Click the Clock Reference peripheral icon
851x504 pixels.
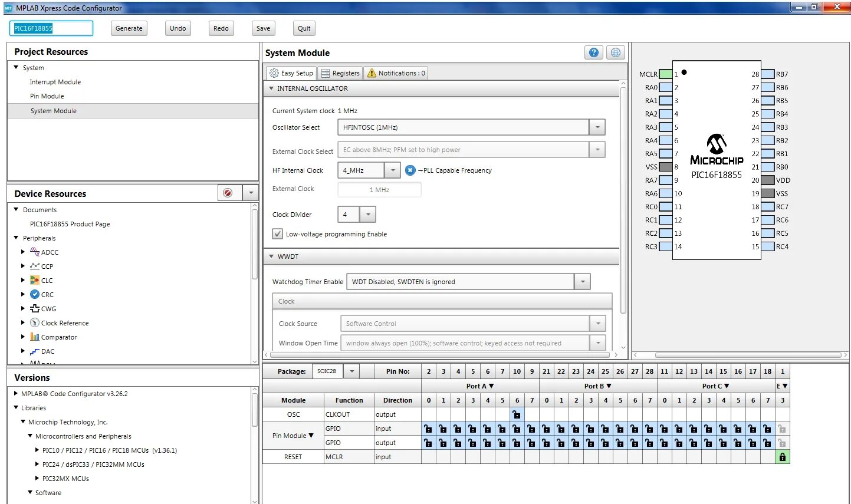pos(35,322)
